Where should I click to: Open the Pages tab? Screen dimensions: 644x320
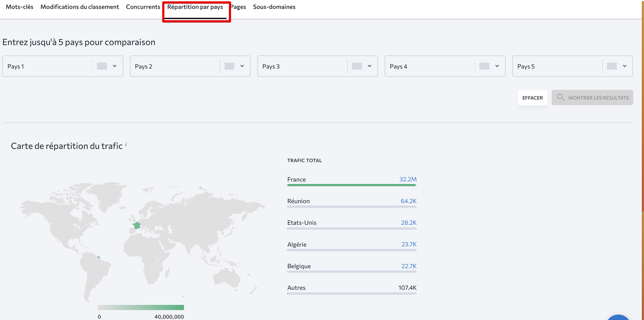coord(238,7)
